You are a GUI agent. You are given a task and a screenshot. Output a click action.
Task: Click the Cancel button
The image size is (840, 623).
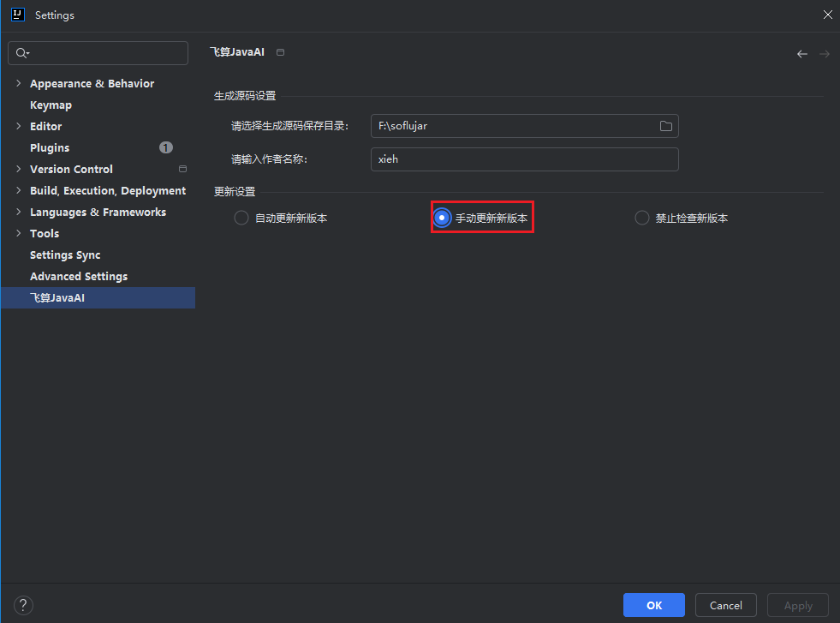[726, 605]
